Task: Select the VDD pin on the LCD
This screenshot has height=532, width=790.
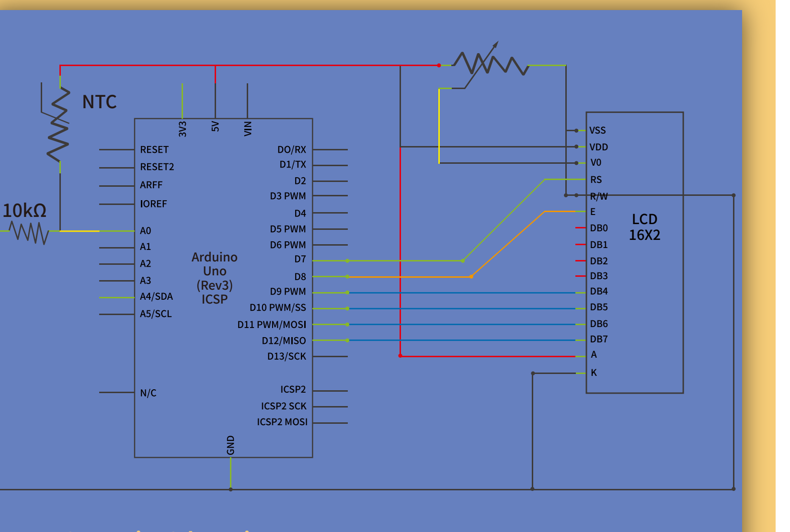Action: 598,147
